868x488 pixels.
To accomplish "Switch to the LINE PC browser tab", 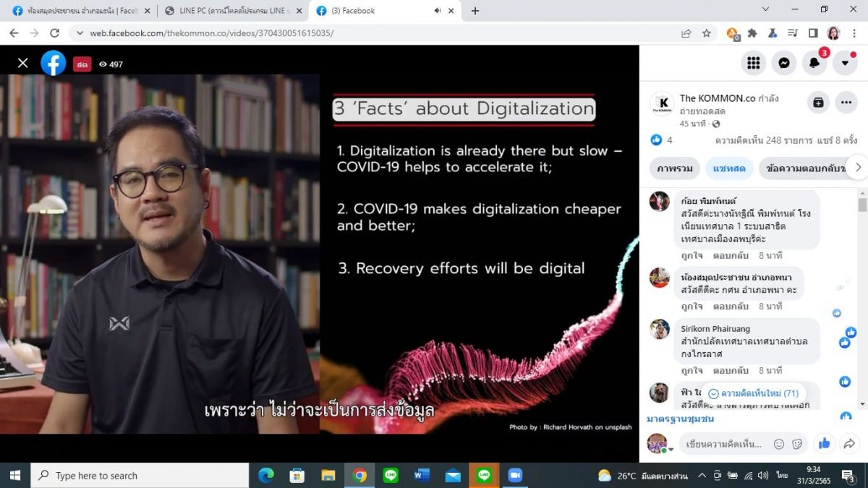I will click(231, 11).
